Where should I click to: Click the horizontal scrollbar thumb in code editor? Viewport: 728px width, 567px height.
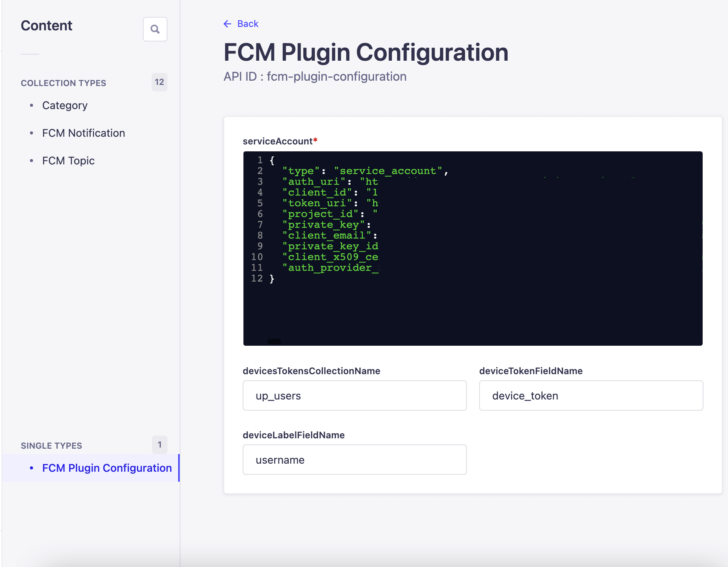(x=274, y=342)
